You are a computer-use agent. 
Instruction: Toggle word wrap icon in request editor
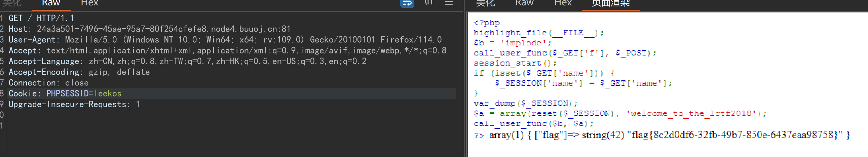[407, 3]
